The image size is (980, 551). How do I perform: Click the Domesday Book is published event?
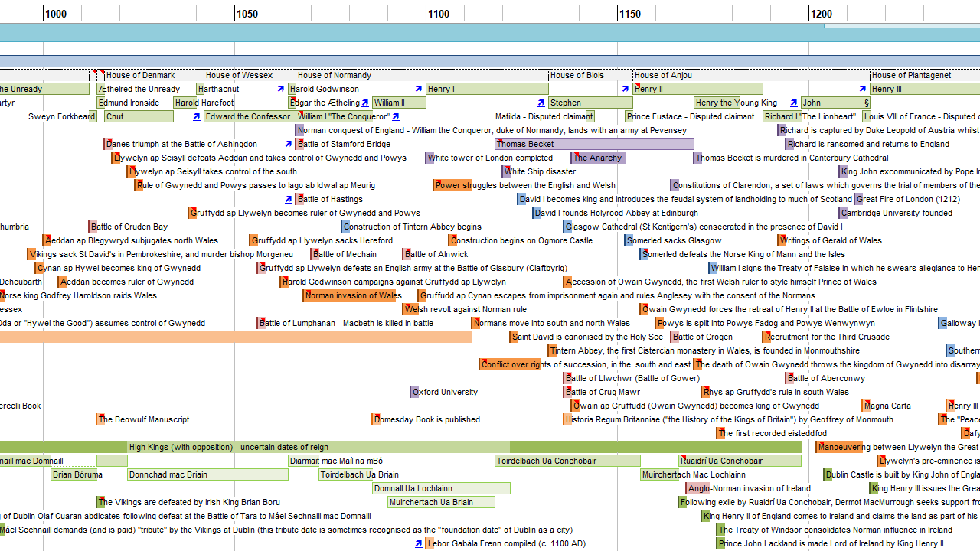[426, 419]
